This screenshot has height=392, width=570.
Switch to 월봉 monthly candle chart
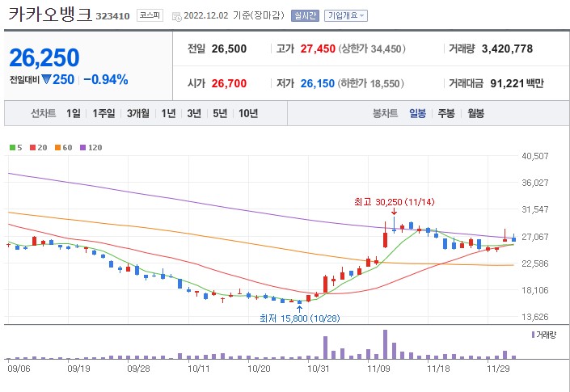click(x=476, y=113)
